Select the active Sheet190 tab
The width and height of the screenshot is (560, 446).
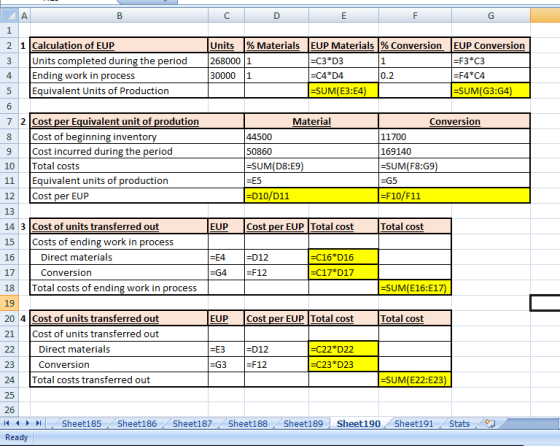pos(359,424)
